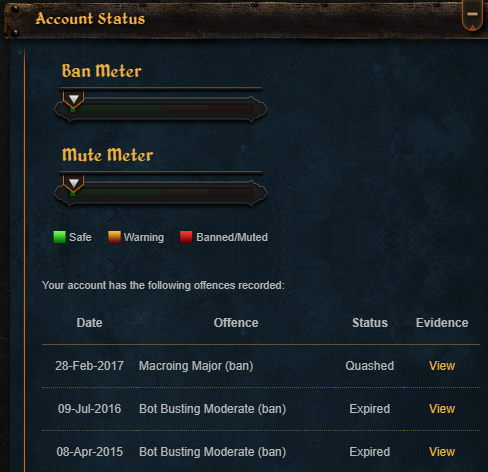Click the Date column header
Screen dimensions: 488x472
pos(89,323)
